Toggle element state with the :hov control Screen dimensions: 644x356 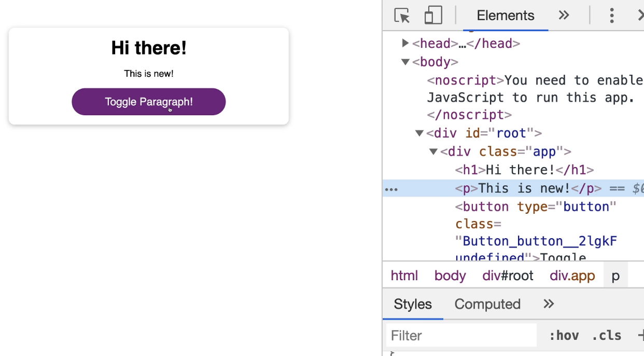point(564,335)
